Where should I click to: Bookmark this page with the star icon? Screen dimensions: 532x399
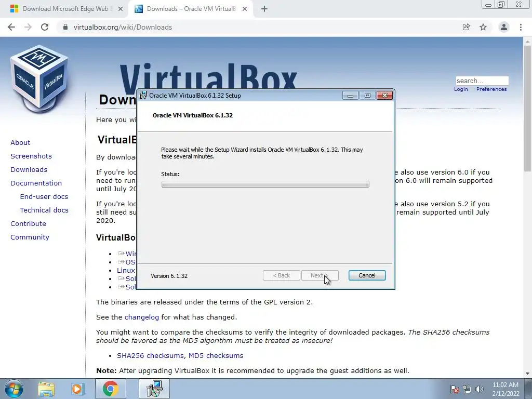tap(483, 27)
